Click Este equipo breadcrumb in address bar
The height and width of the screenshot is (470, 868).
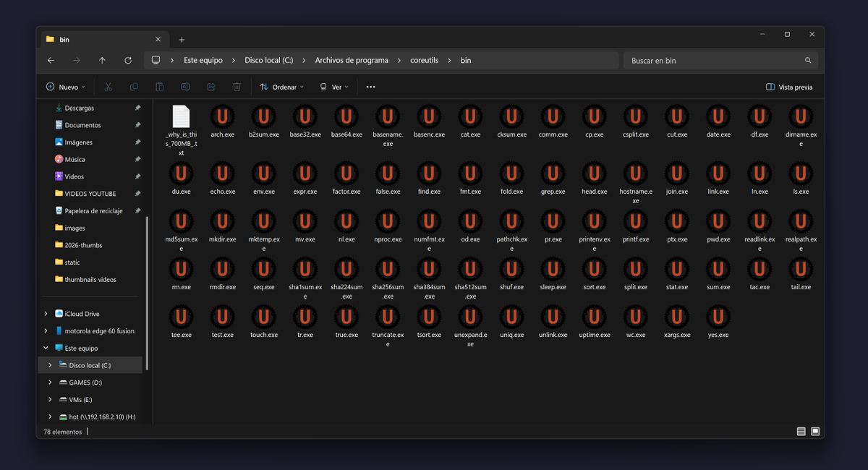pyautogui.click(x=203, y=61)
